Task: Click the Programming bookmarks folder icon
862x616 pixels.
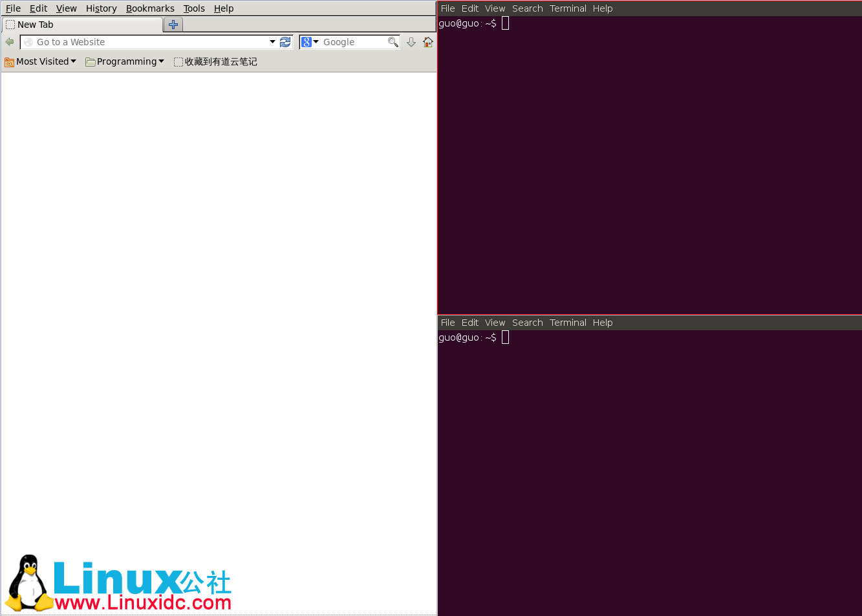Action: (x=89, y=61)
